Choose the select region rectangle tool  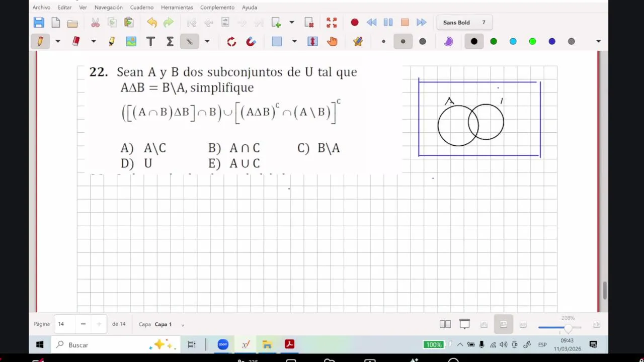pos(277,42)
